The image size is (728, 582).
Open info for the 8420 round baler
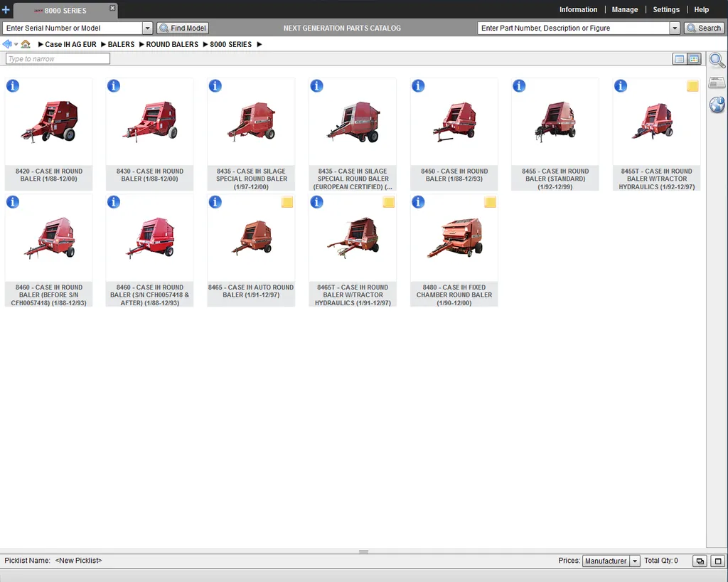tap(13, 86)
